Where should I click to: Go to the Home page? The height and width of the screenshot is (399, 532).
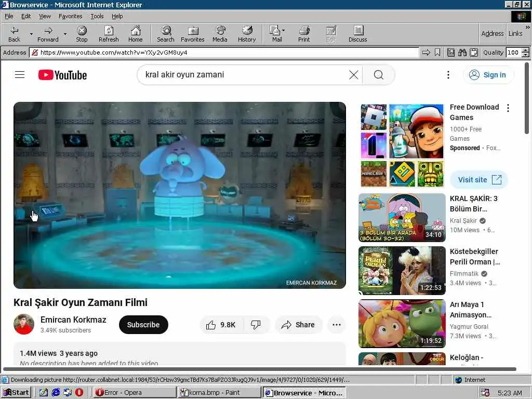coord(136,34)
